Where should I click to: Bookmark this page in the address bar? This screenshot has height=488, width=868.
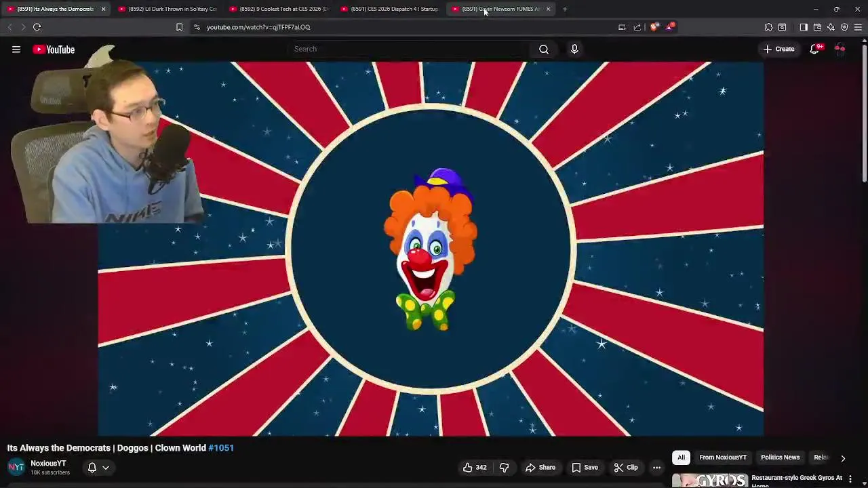tap(179, 27)
